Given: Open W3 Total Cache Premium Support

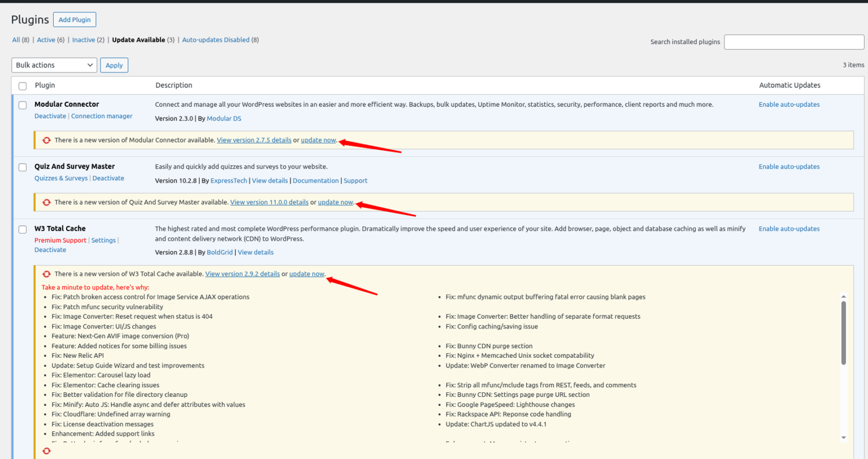Looking at the screenshot, I should [60, 240].
